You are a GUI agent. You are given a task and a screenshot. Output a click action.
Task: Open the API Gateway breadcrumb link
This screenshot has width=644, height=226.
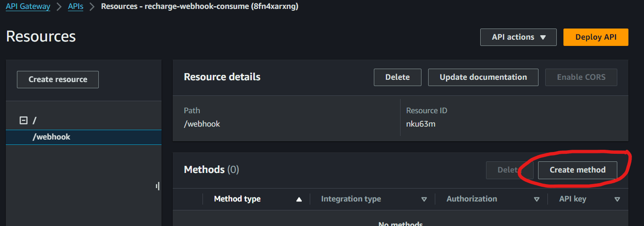click(x=28, y=7)
